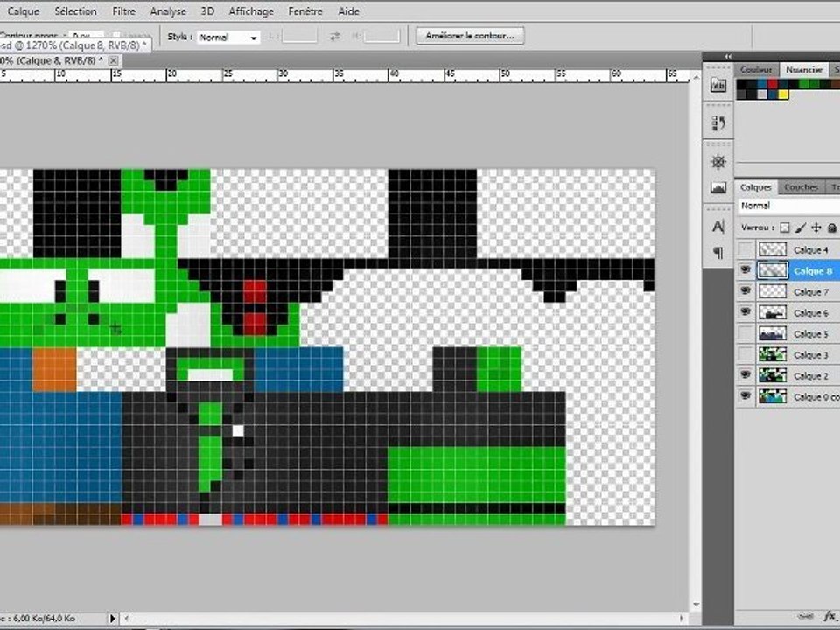Viewport: 840px width, 630px height.
Task: Switch to the Couleur tab
Action: tap(756, 70)
